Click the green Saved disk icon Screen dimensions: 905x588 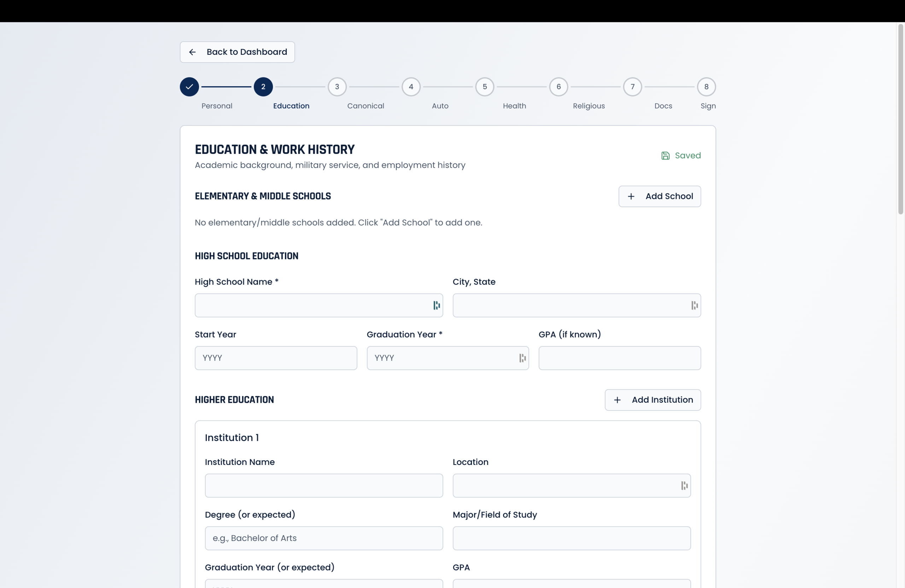click(x=665, y=156)
